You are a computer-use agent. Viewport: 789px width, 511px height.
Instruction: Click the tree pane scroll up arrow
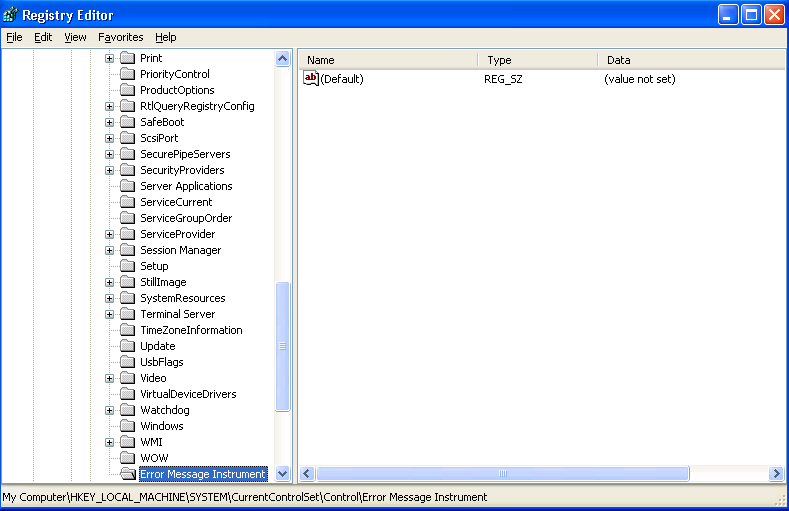click(x=282, y=59)
